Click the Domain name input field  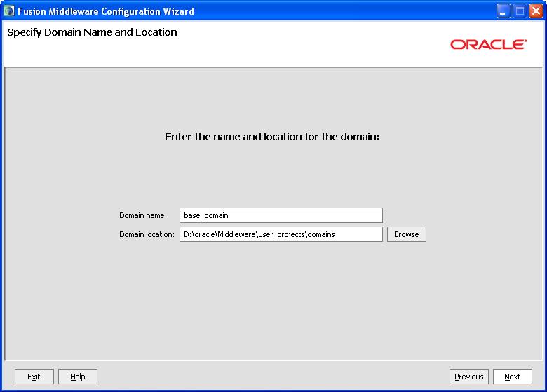(x=281, y=215)
